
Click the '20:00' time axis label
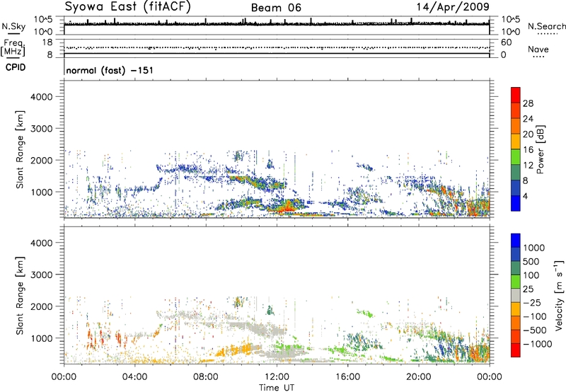pos(419,377)
